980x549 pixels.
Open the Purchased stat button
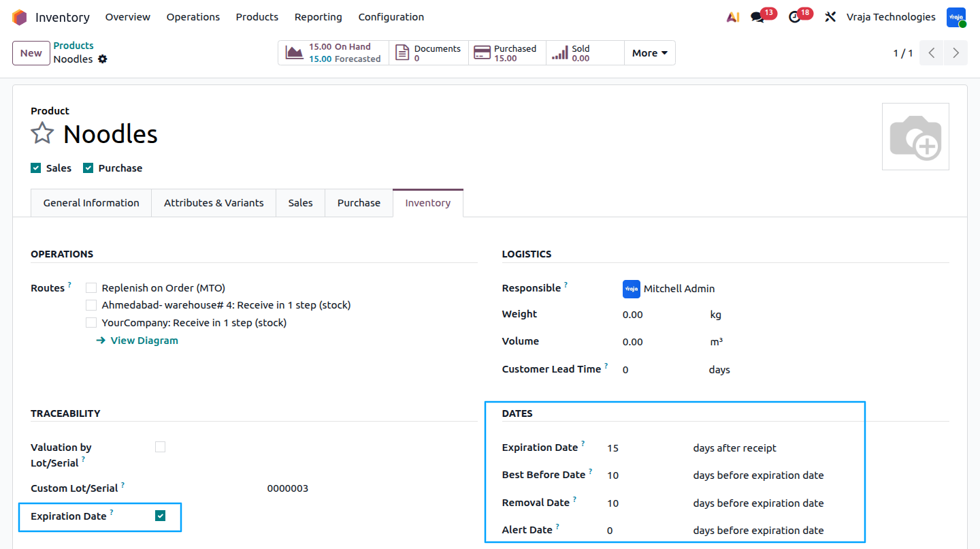click(x=507, y=53)
